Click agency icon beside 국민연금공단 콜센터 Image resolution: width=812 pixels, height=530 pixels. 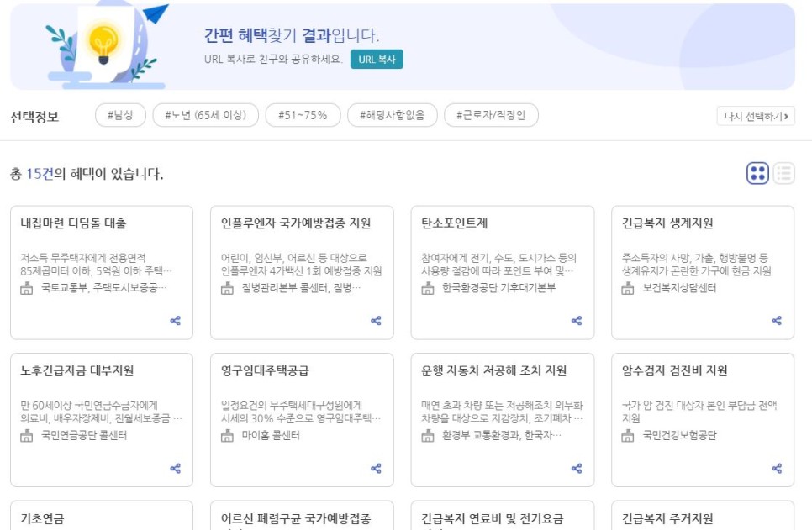coord(26,436)
